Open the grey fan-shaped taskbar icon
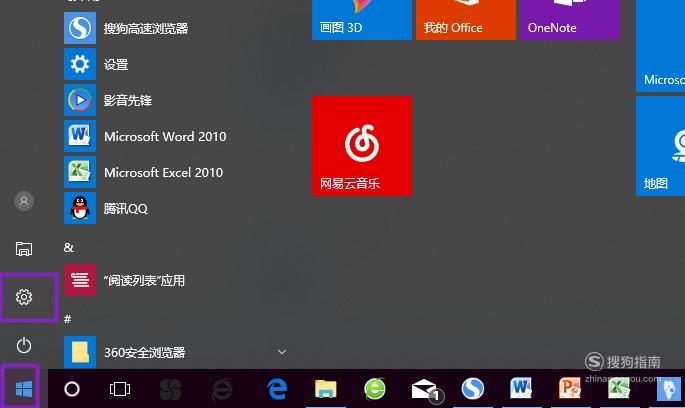Viewport: 685px width, 408px height. point(170,389)
